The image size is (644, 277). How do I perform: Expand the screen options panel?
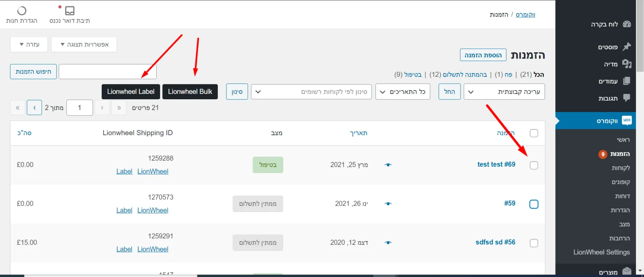point(84,45)
